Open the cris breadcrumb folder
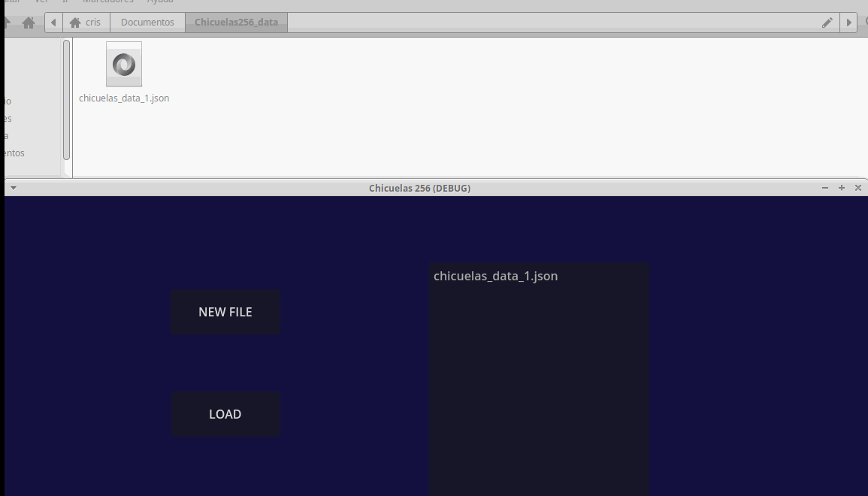868x496 pixels. pos(86,23)
